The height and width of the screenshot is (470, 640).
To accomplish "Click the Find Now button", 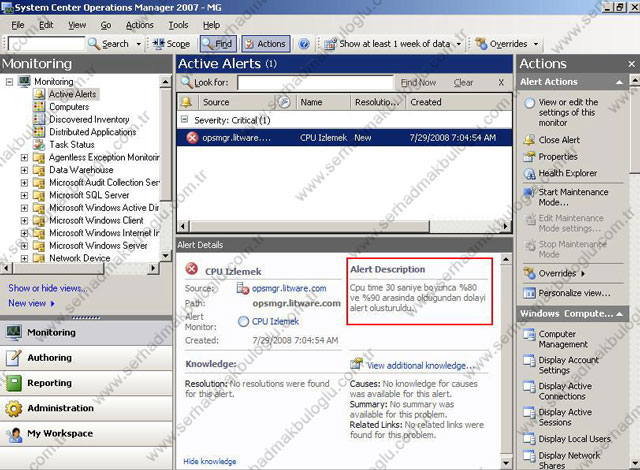I will coord(418,82).
